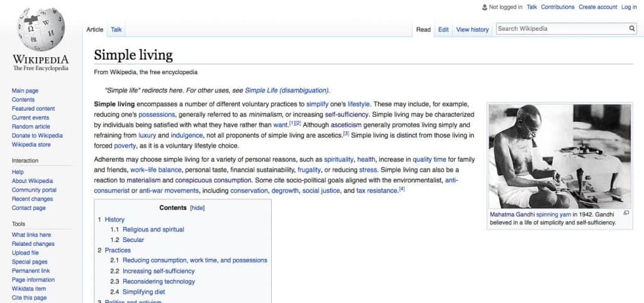Jump to Practices in Contents
This screenshot has width=644, height=303.
click(118, 250)
